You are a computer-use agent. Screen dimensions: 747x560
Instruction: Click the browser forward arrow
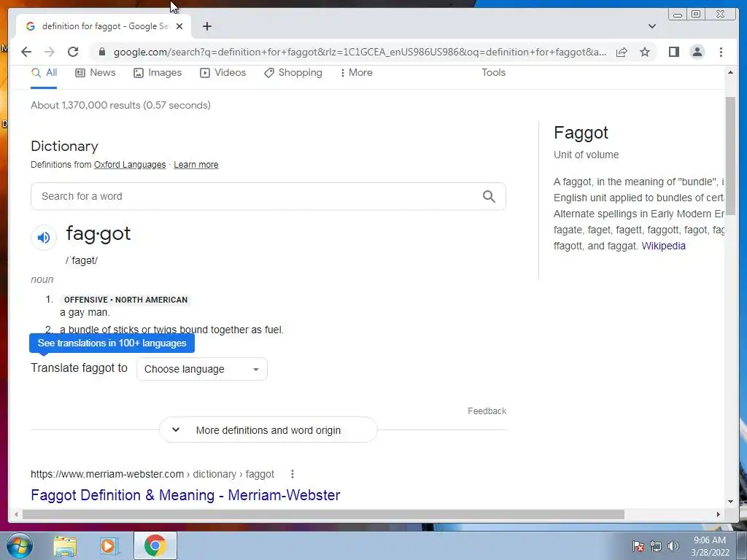50,52
